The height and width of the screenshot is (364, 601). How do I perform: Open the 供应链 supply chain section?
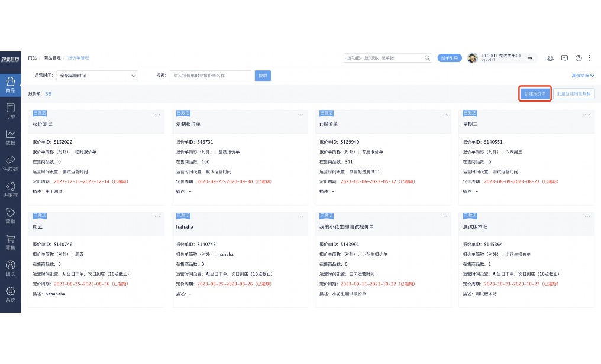coord(10,164)
